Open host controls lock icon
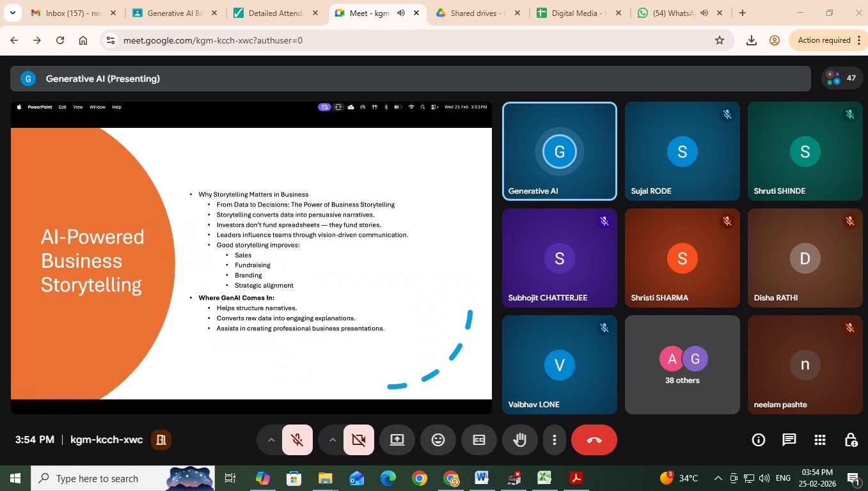 pyautogui.click(x=850, y=440)
